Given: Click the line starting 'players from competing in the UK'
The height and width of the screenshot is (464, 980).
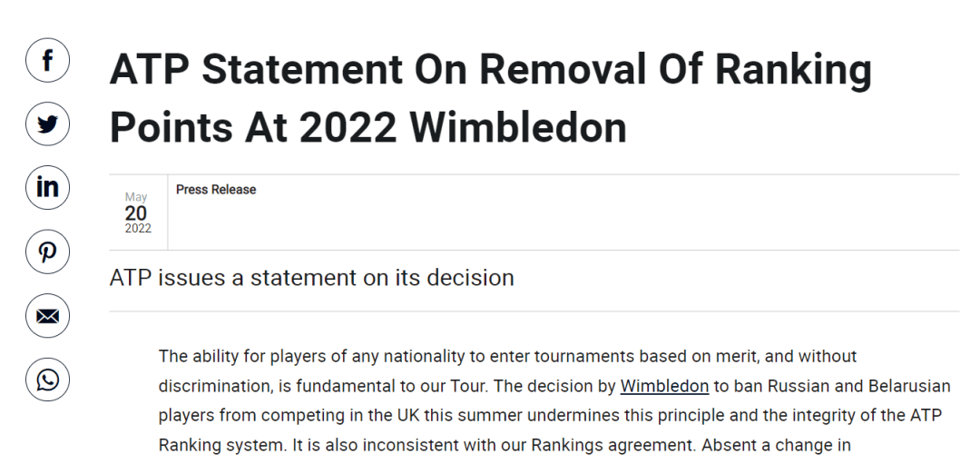Looking at the screenshot, I should (x=550, y=415).
